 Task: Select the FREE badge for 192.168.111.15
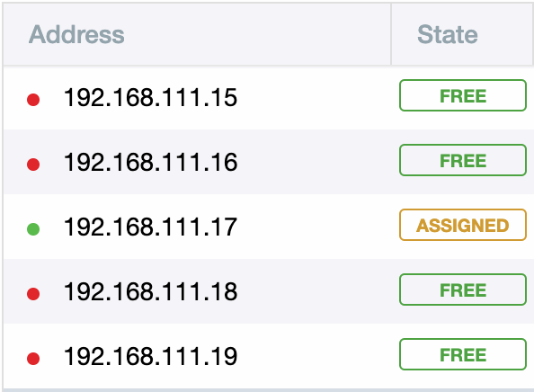(463, 95)
